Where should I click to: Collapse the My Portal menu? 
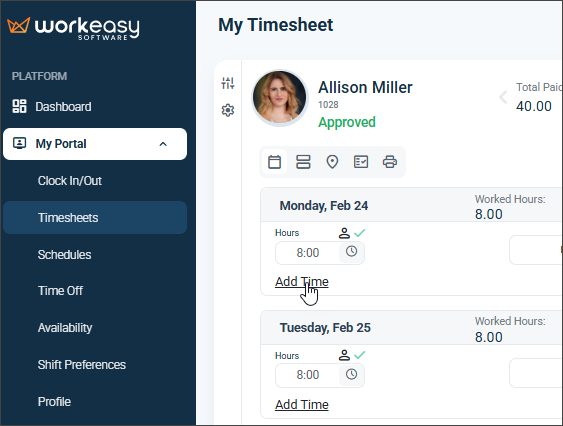click(163, 144)
